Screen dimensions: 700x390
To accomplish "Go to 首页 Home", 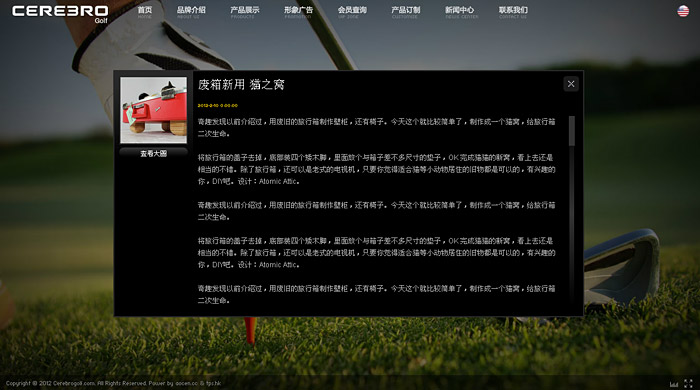I will coord(145,12).
